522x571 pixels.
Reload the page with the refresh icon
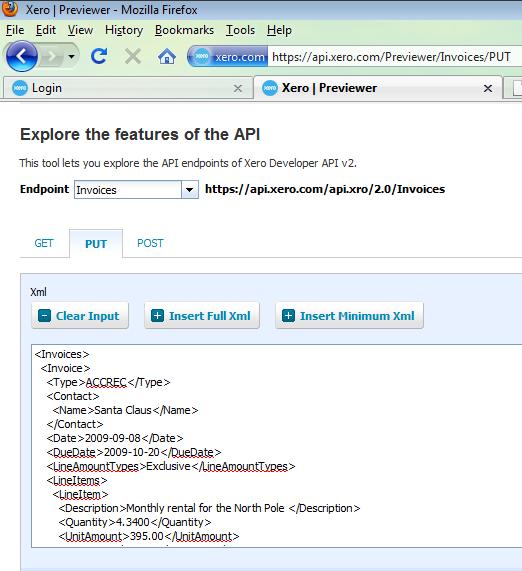(x=99, y=56)
